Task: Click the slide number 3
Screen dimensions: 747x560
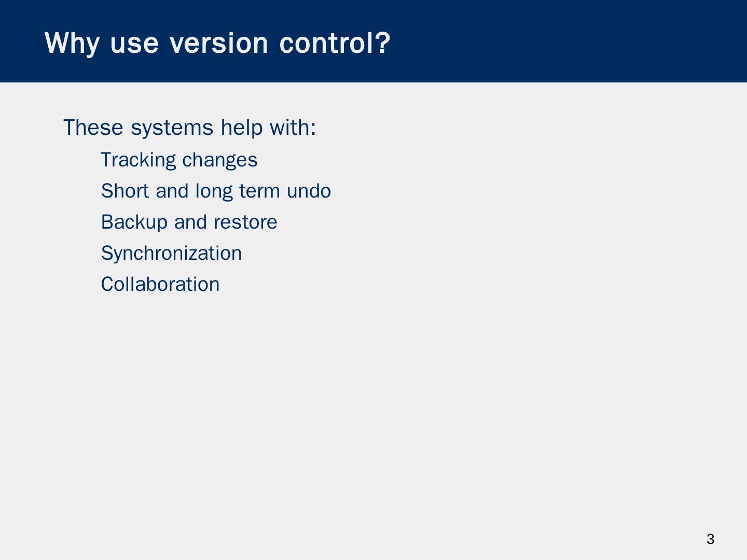Action: click(x=710, y=539)
